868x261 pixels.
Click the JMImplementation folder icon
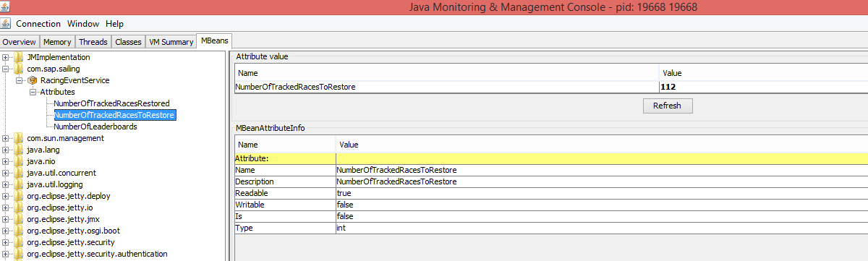point(20,57)
